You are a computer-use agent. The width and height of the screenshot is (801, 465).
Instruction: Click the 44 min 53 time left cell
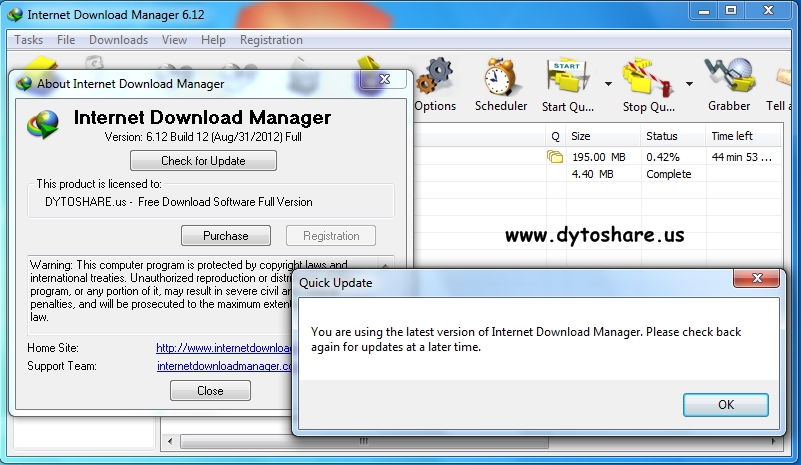coord(742,157)
